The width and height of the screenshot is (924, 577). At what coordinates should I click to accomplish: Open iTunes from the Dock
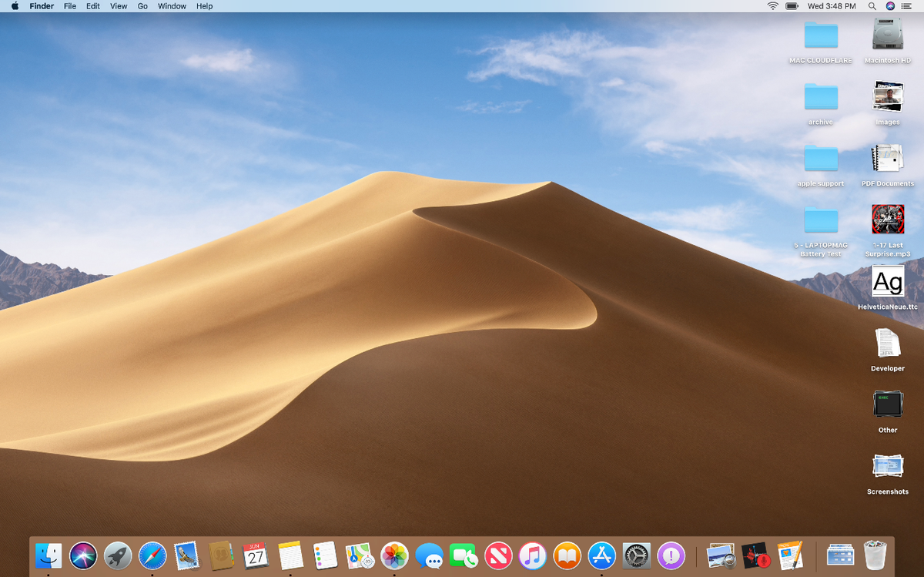(x=532, y=555)
